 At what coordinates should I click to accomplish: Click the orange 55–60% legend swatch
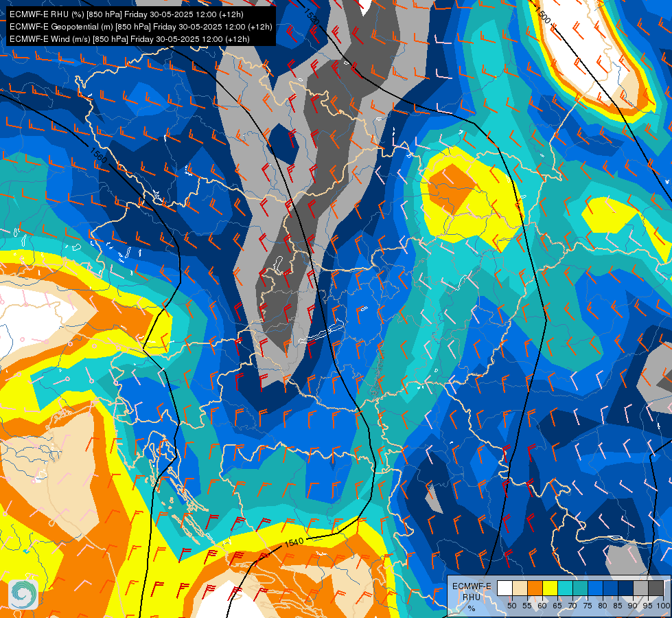click(x=535, y=588)
